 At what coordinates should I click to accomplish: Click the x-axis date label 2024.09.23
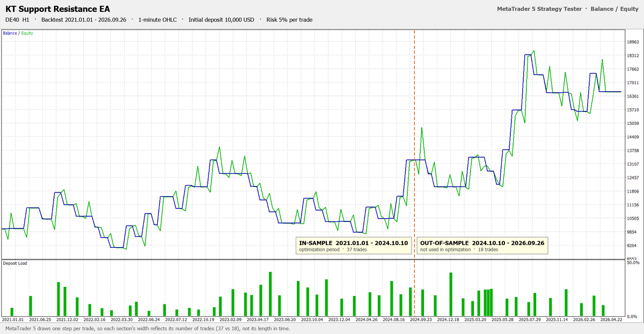421,320
